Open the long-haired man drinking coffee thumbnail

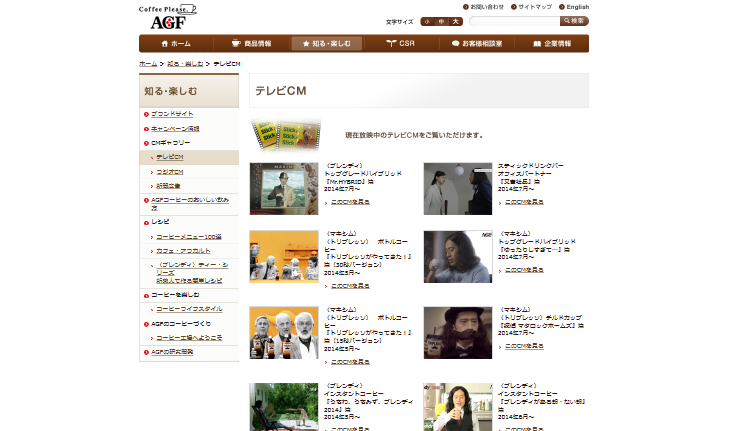point(458,257)
